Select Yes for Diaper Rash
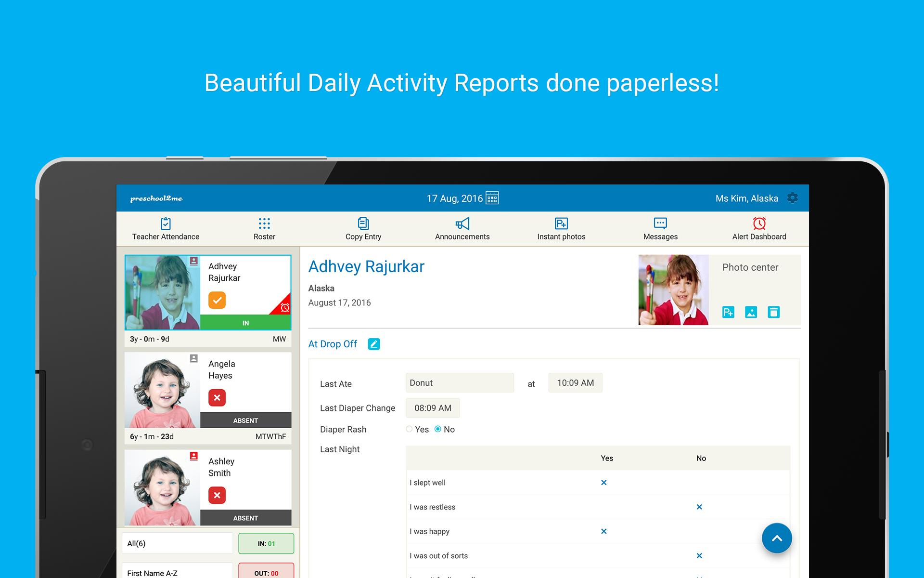924x578 pixels. click(x=409, y=429)
